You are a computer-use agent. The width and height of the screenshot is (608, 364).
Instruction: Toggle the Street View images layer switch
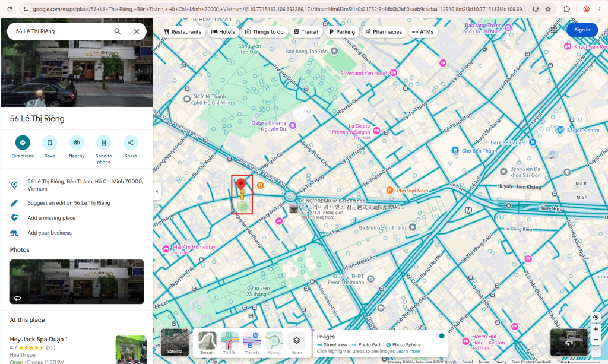tap(440, 336)
